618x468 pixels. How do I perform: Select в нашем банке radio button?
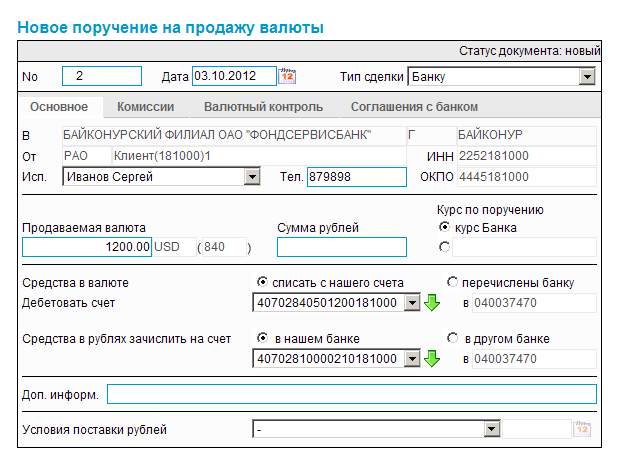pos(262,338)
